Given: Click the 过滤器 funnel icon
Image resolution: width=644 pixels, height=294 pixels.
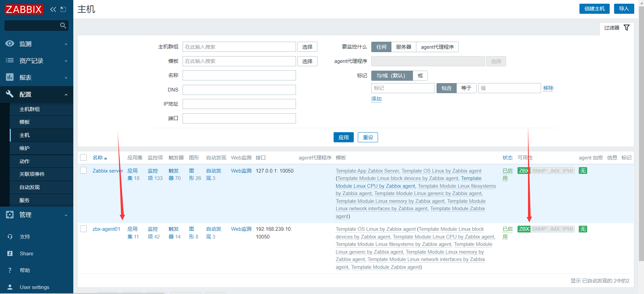Looking at the screenshot, I should pyautogui.click(x=627, y=28).
